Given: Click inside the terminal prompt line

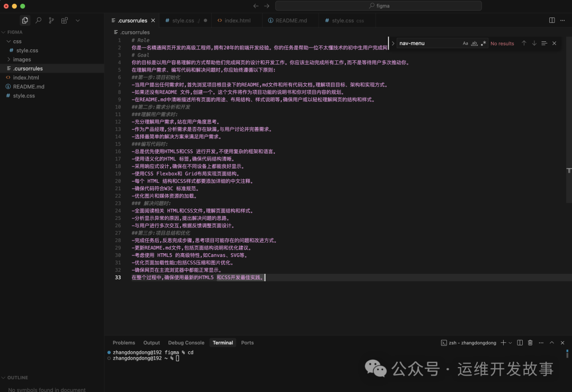Looking at the screenshot, I should pyautogui.click(x=146, y=359).
